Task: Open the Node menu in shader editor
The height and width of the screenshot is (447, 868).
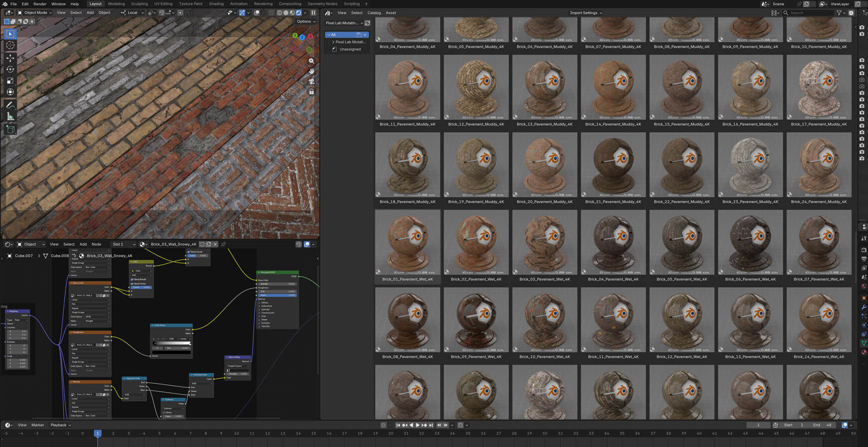Action: pyautogui.click(x=96, y=244)
